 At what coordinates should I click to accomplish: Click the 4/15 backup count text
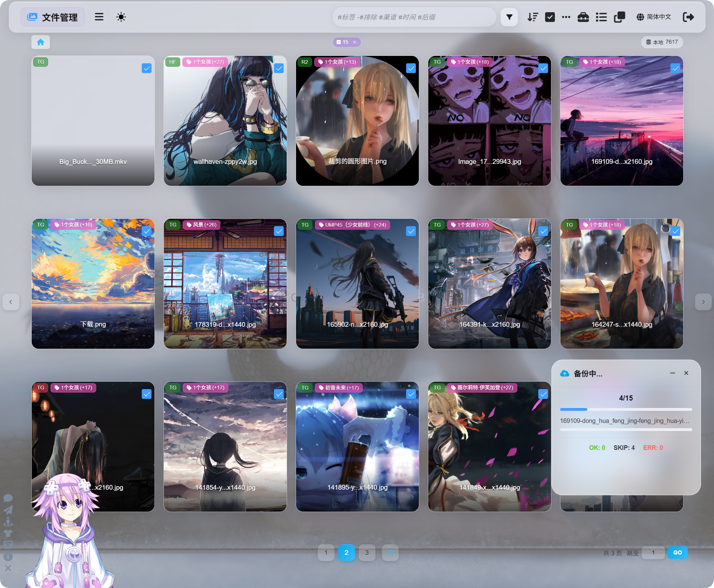click(626, 398)
